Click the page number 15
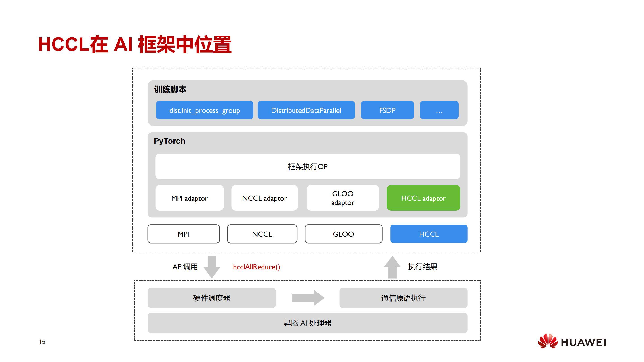The image size is (644, 362). [x=42, y=342]
